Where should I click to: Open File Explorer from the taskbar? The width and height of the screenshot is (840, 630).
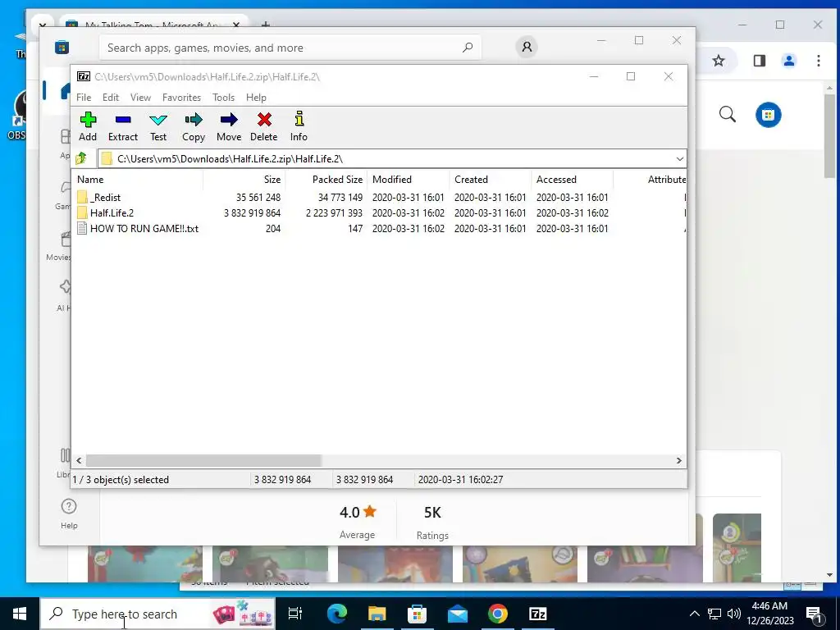click(377, 614)
